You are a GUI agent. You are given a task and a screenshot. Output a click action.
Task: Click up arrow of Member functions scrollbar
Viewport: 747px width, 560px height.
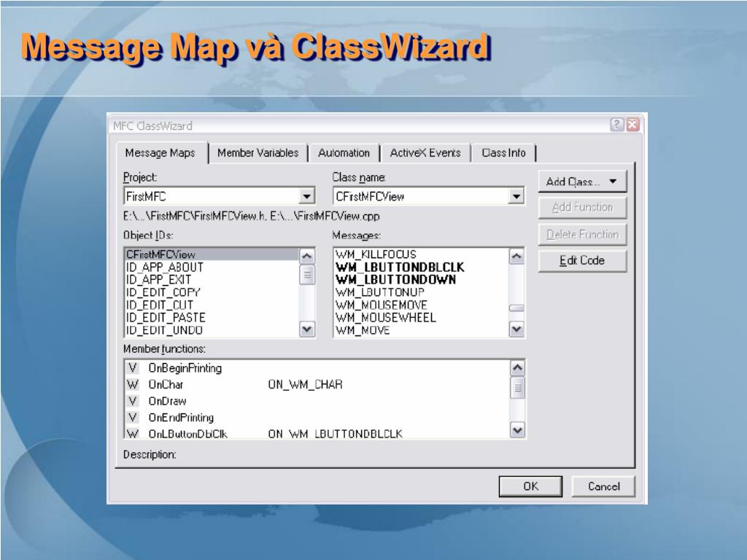[x=517, y=367]
